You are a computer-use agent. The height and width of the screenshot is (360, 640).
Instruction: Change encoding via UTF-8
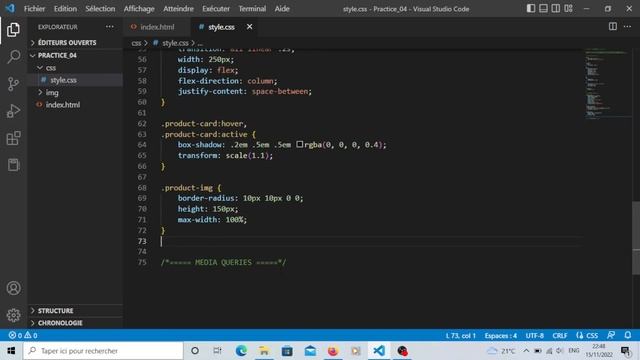click(x=535, y=336)
